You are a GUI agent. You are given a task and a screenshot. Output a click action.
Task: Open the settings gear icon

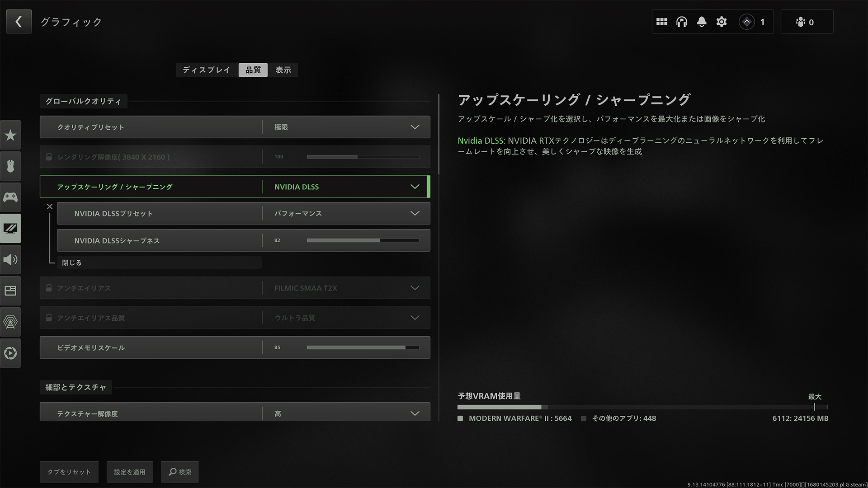pyautogui.click(x=722, y=22)
